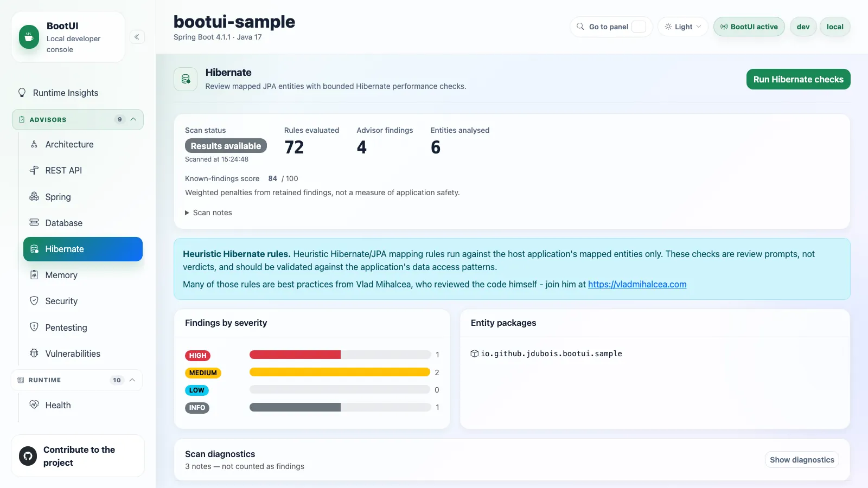Click the search magnifier in Go to panel

(580, 27)
